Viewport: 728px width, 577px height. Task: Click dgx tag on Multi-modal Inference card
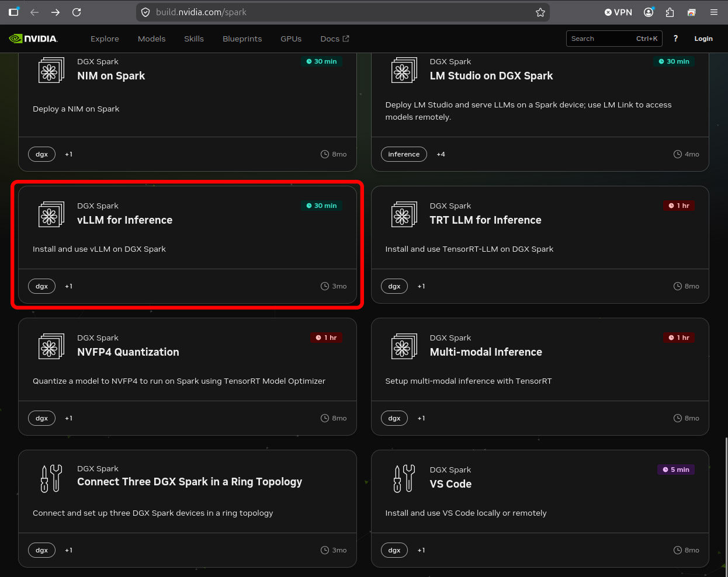pyautogui.click(x=394, y=418)
